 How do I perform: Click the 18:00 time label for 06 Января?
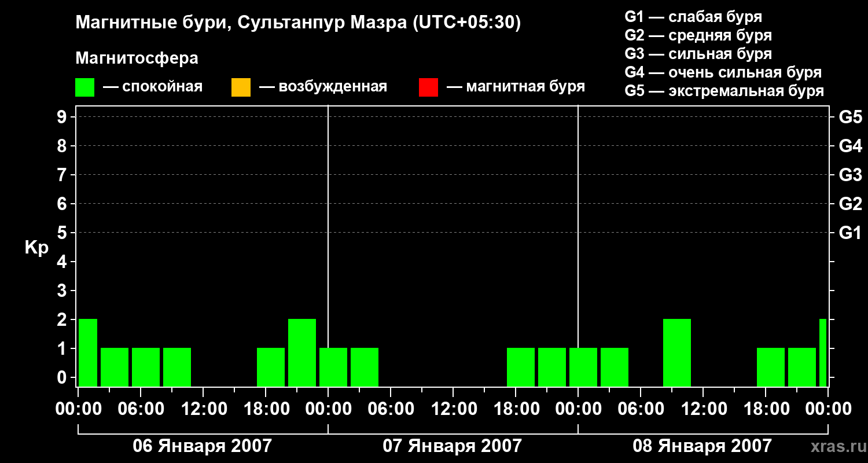(266, 409)
